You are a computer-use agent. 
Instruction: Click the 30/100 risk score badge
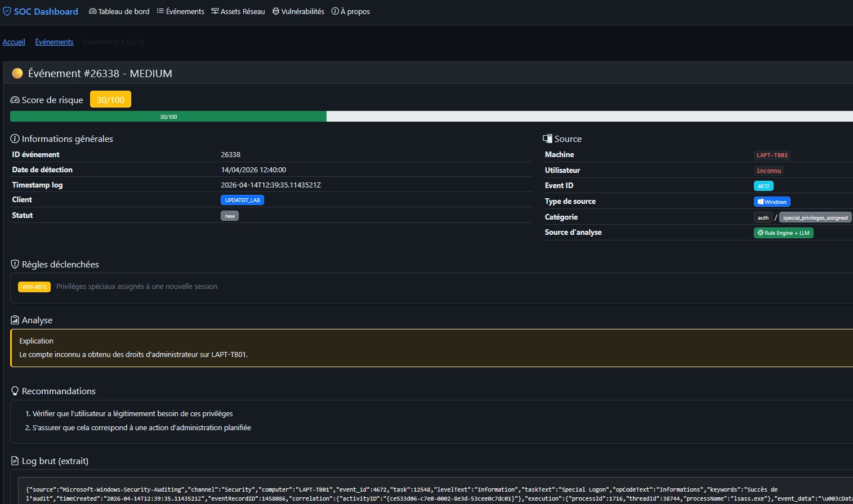pos(110,100)
